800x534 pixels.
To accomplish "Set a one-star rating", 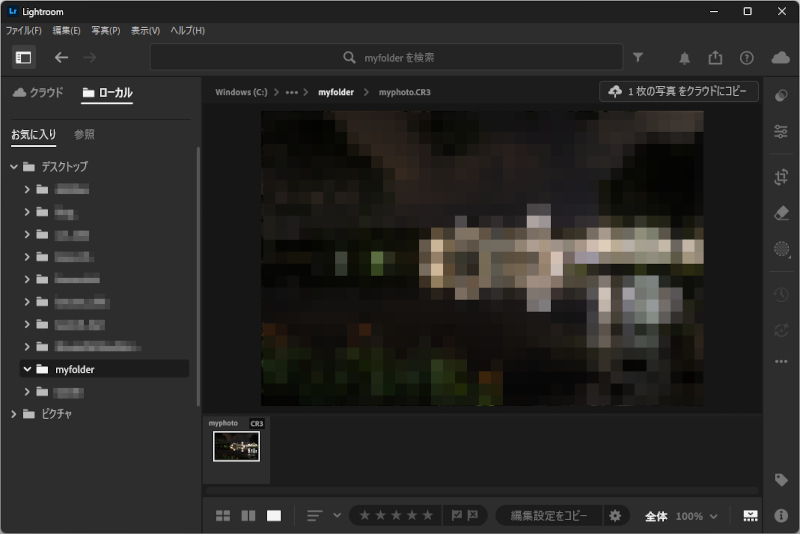I will [364, 516].
